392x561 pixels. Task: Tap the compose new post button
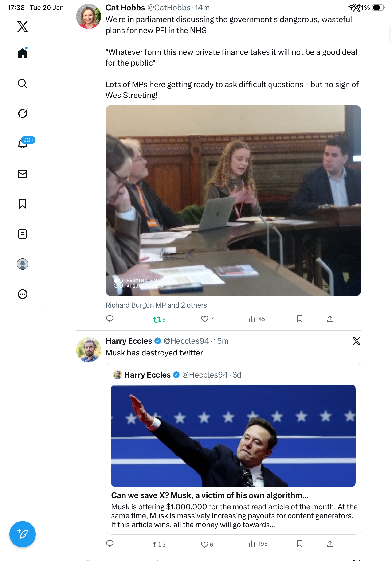pyautogui.click(x=23, y=534)
